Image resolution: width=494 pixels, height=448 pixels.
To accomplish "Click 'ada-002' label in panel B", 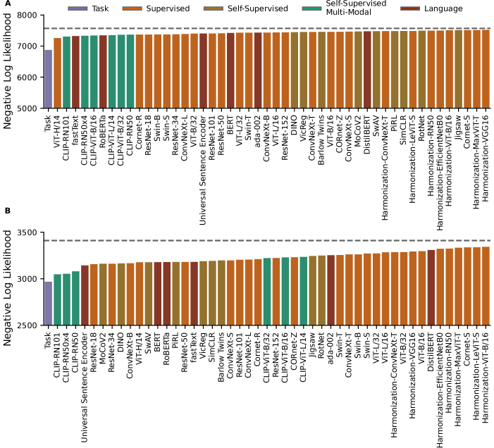I will (331, 349).
